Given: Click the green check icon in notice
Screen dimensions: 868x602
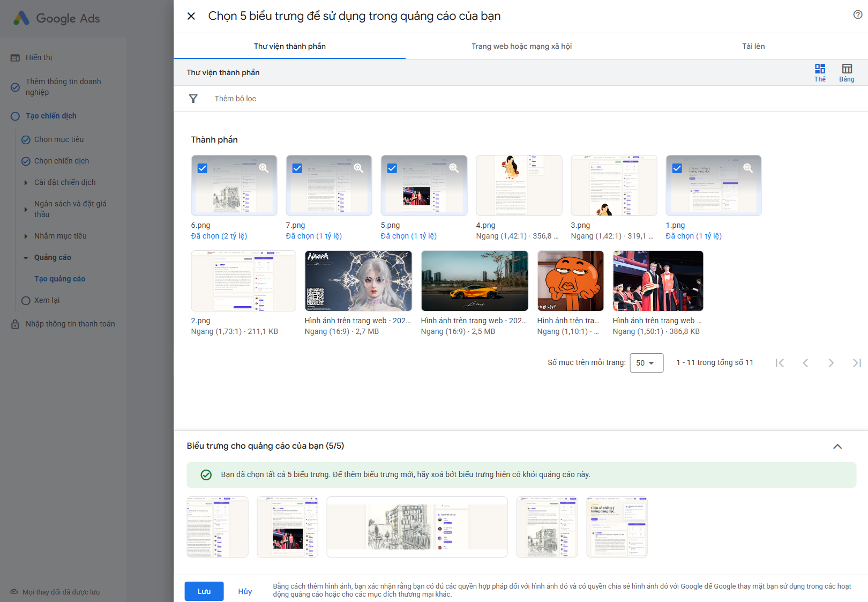Looking at the screenshot, I should [206, 475].
